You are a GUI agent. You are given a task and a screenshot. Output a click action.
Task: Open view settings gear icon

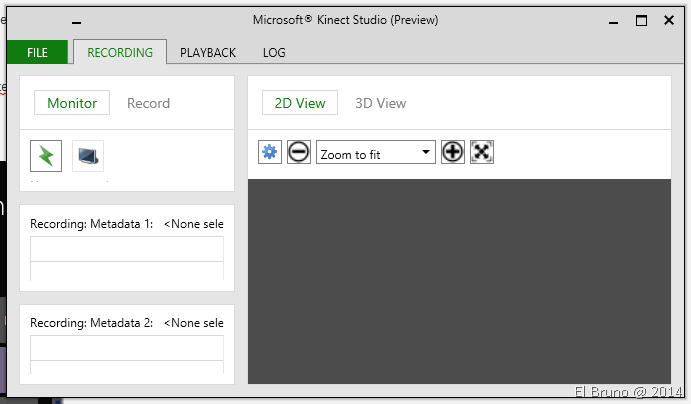click(270, 152)
